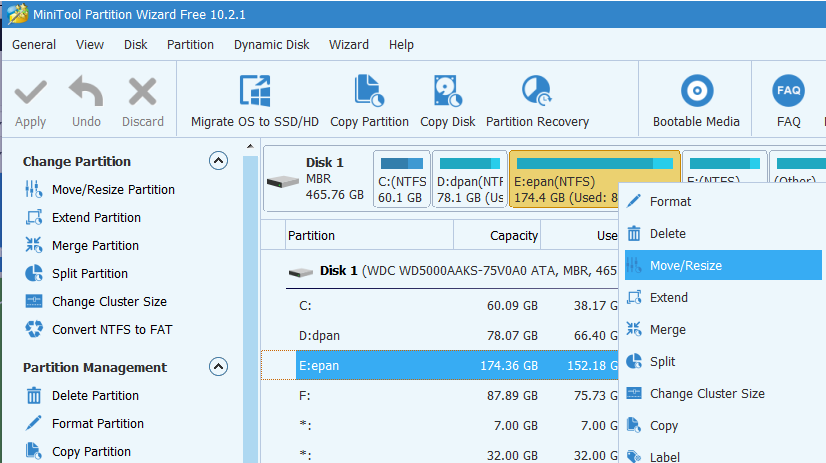Sort by Partition column header
This screenshot has width=826, height=463.
(x=369, y=235)
